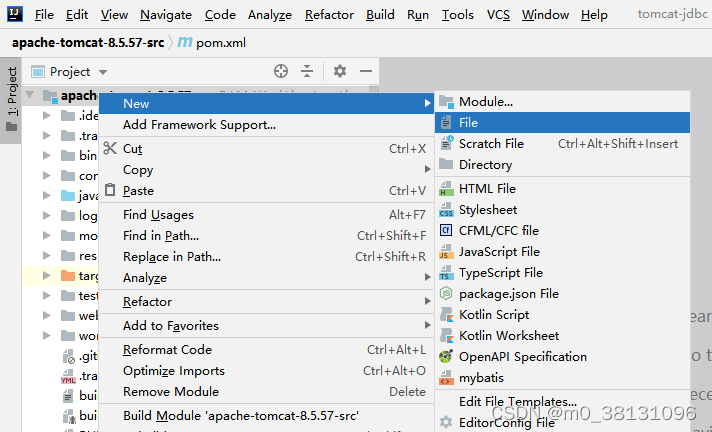
Task: Expand the java folder arrow
Action: click(x=47, y=195)
